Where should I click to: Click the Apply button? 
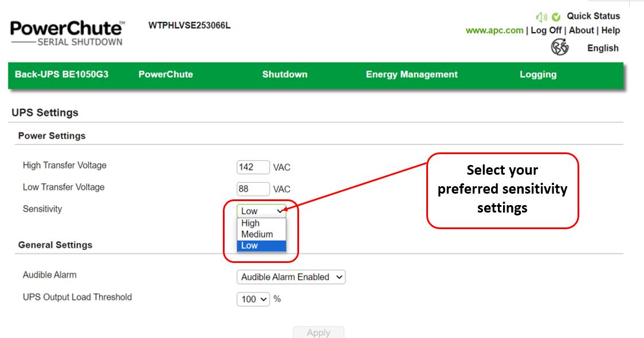(x=319, y=332)
